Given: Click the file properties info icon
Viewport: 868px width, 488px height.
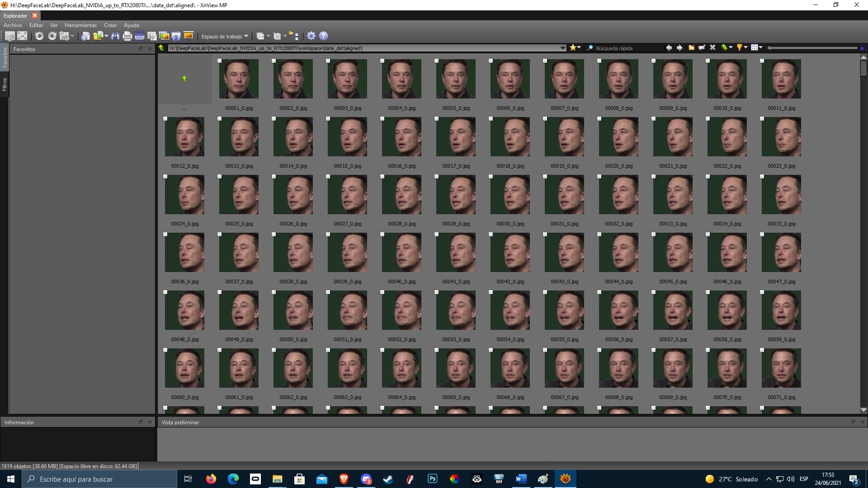Looking at the screenshot, I should (x=85, y=36).
